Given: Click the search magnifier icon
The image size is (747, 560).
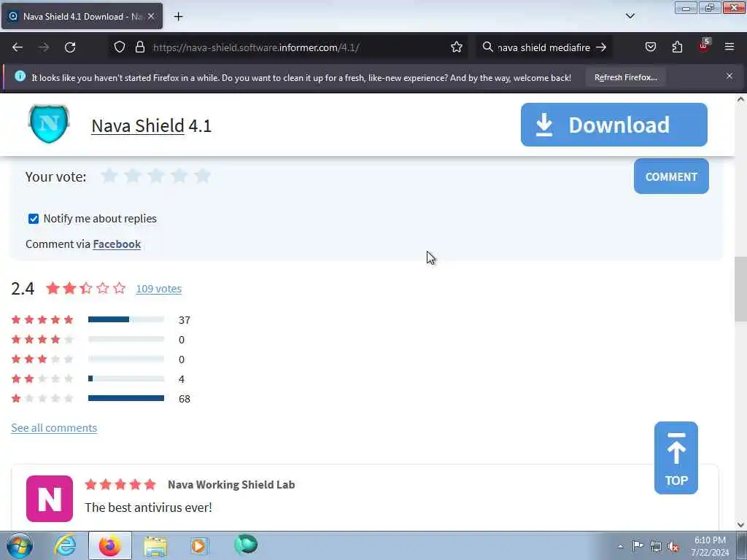Looking at the screenshot, I should pos(487,47).
